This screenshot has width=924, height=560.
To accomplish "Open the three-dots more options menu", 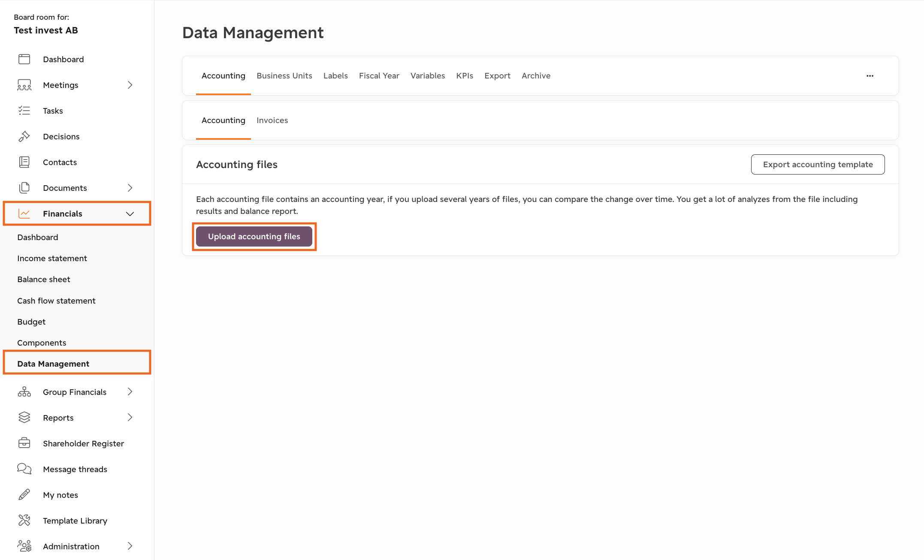I will coord(870,76).
